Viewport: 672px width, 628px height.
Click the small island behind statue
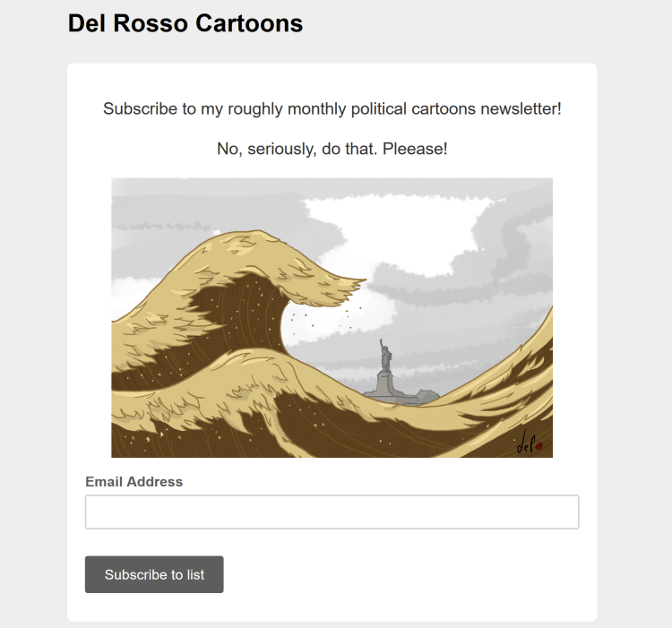427,394
